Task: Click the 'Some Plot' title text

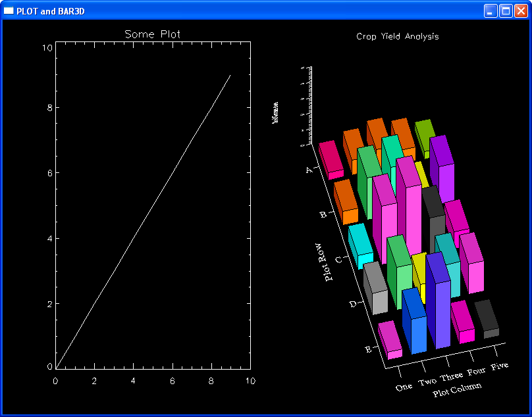Action: (152, 34)
